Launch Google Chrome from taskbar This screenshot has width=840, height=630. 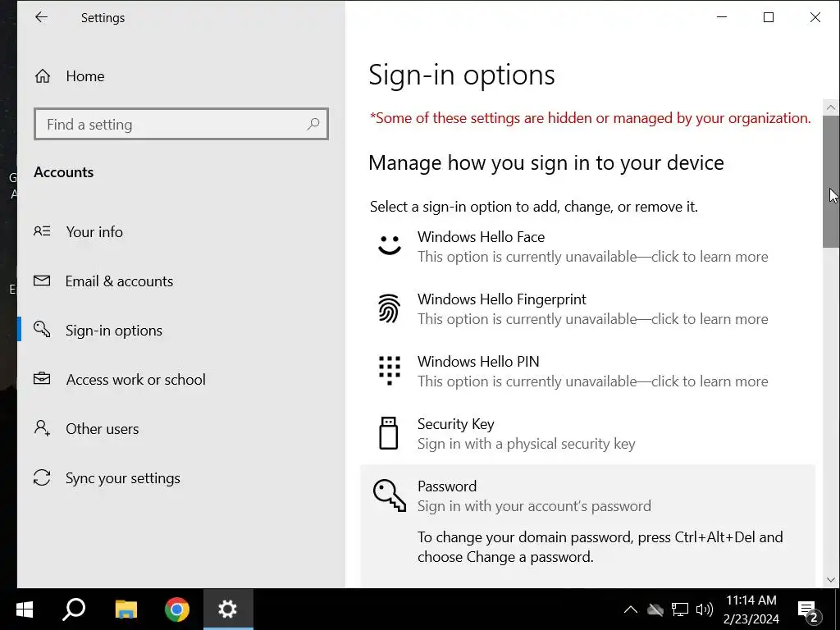[177, 609]
